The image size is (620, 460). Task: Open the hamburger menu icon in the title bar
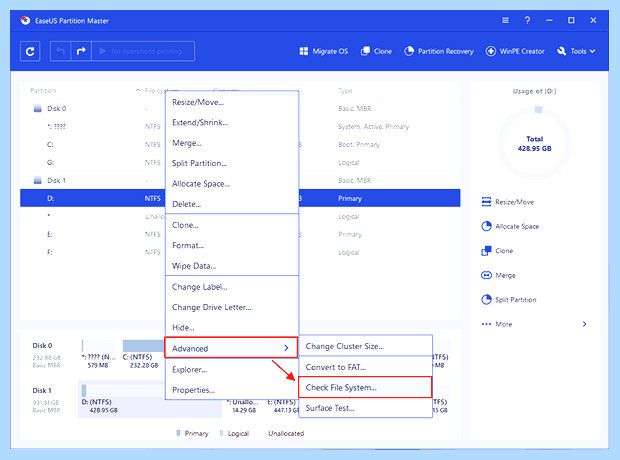(505, 20)
